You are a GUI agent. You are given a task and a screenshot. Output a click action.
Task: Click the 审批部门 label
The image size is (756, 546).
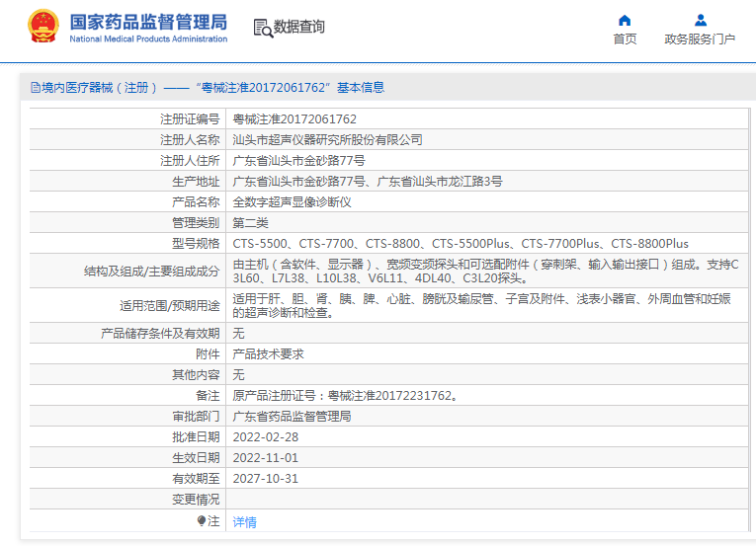(x=196, y=417)
